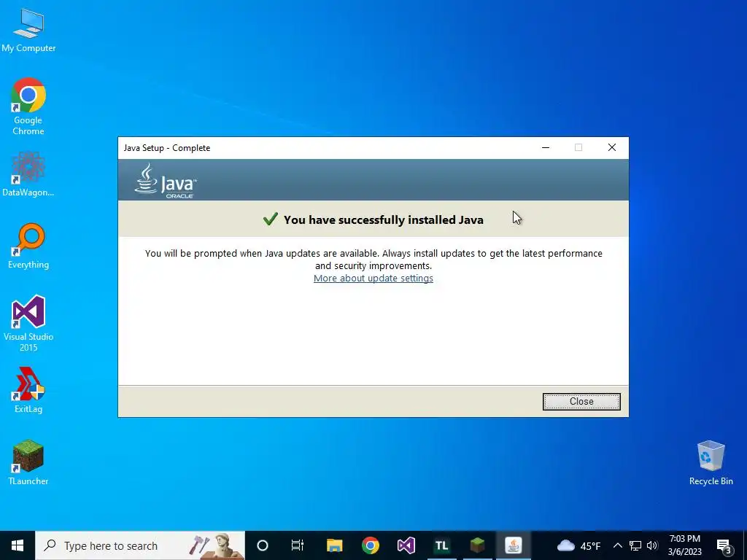The height and width of the screenshot is (560, 747).
Task: Click the Close button in Java Setup
Action: (x=581, y=402)
